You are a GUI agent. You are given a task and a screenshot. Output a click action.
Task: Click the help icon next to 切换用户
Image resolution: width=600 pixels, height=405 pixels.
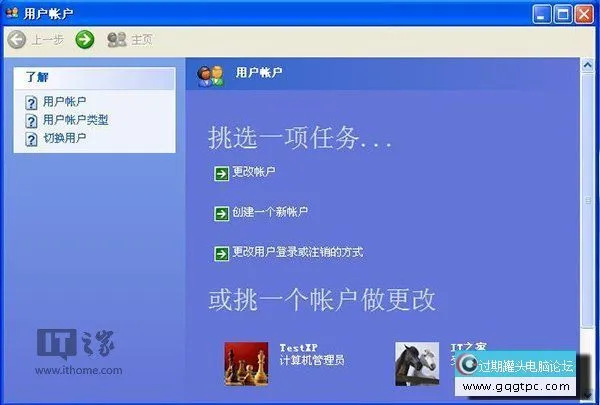pos(31,138)
